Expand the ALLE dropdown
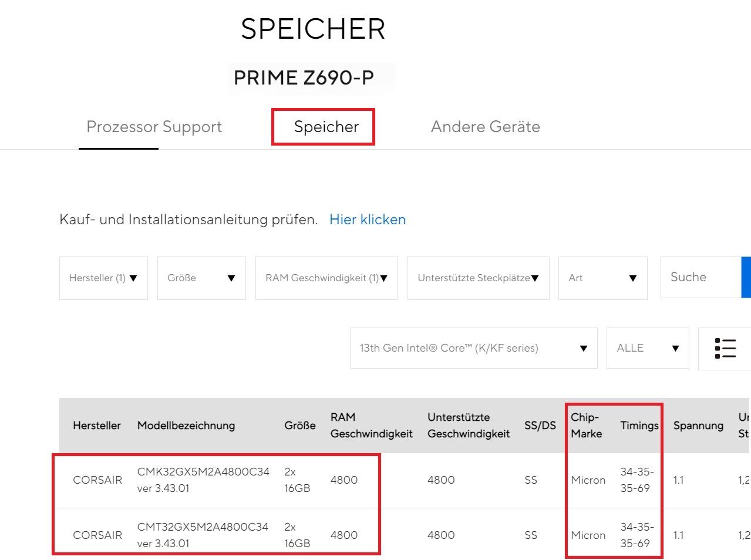 pyautogui.click(x=647, y=348)
